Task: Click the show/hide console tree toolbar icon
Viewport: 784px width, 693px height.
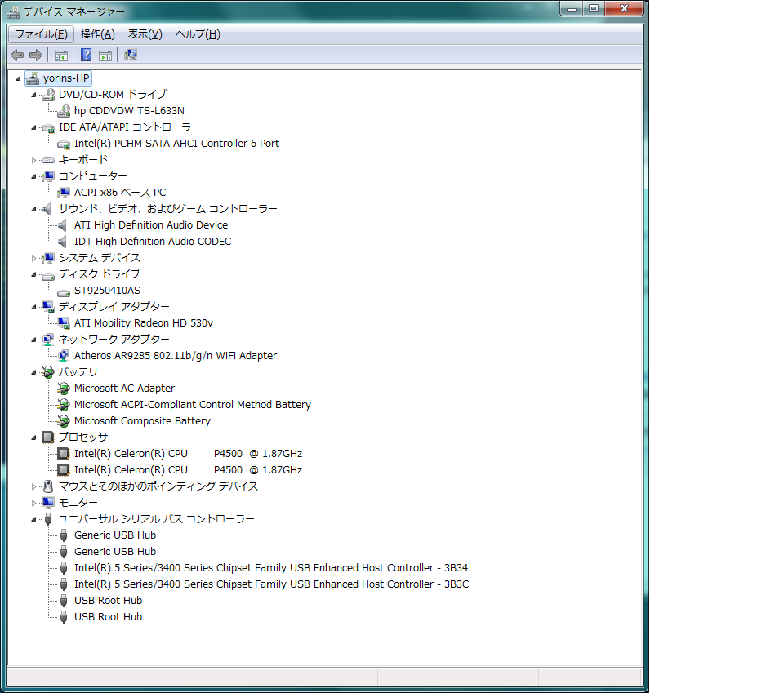Action: pos(61,56)
